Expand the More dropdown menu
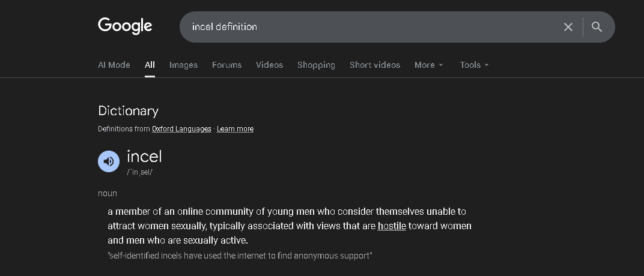 click(x=428, y=65)
